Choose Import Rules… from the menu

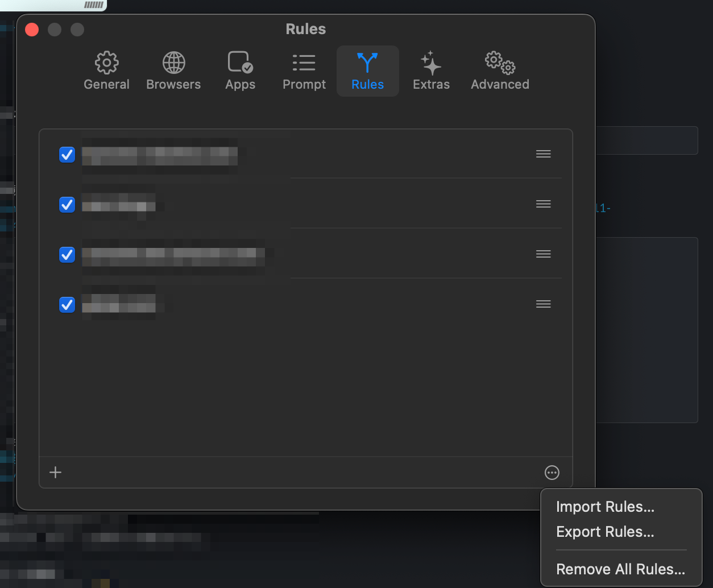click(x=605, y=507)
